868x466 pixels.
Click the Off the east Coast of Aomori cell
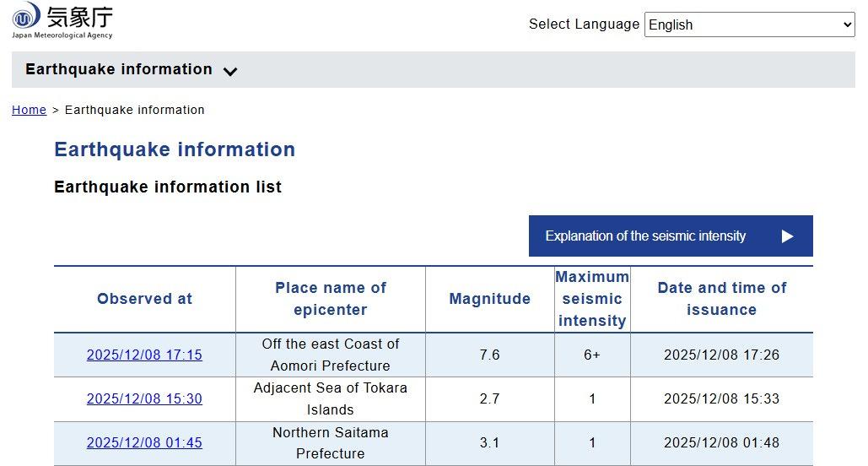tap(330, 355)
